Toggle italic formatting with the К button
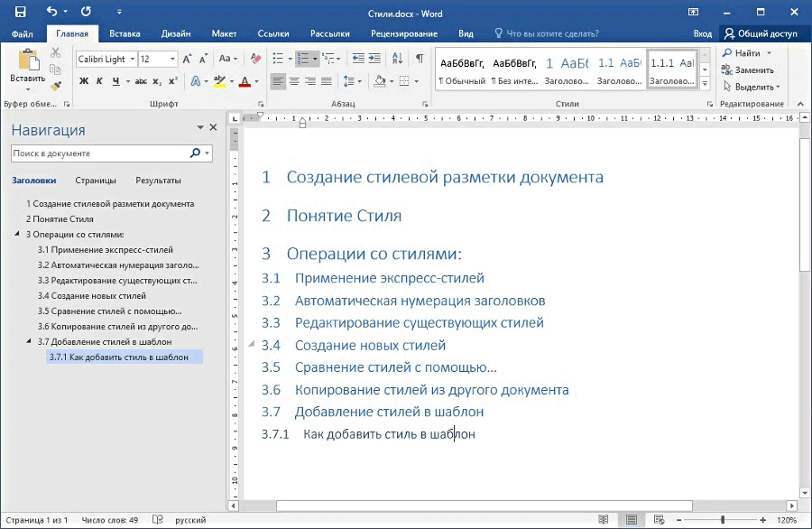Screen dimensions: 812x529 click(100, 81)
